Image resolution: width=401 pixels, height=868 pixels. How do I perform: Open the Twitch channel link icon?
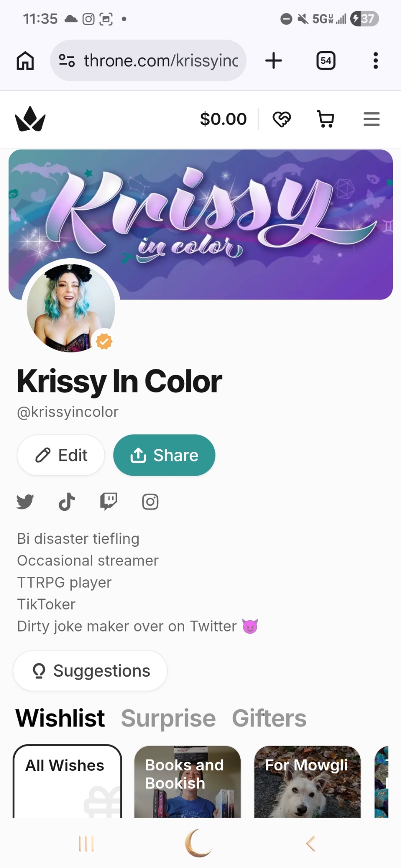(109, 502)
